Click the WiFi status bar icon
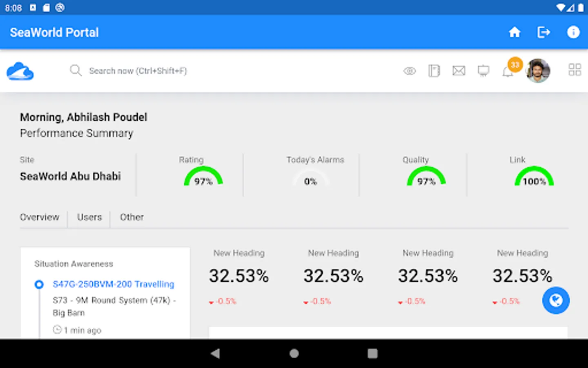Viewport: 588px width, 368px height. (x=561, y=7)
